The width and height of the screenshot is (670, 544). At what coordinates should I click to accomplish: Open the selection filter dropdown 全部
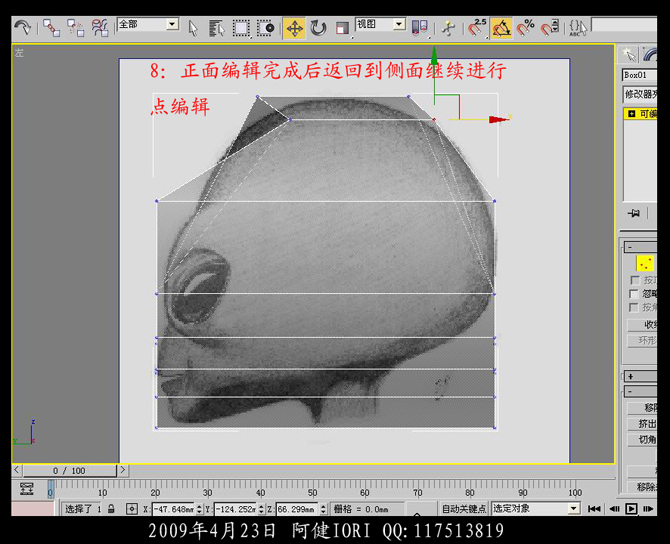[x=148, y=24]
